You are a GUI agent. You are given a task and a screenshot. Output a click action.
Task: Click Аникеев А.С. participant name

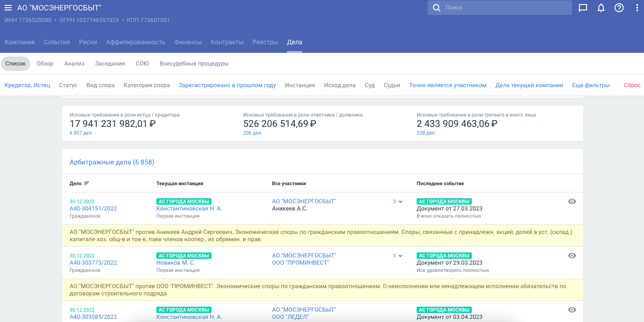(290, 209)
